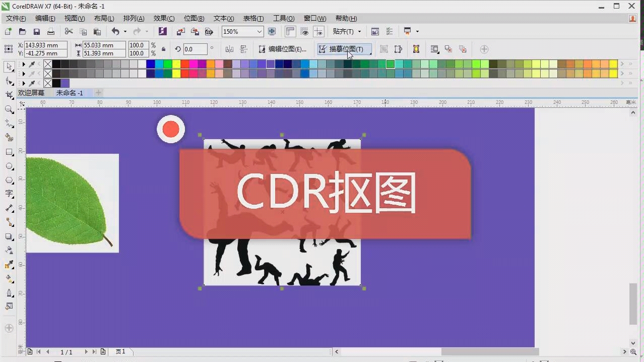Open the 位图 menu
This screenshot has height=362, width=644.
(x=193, y=18)
